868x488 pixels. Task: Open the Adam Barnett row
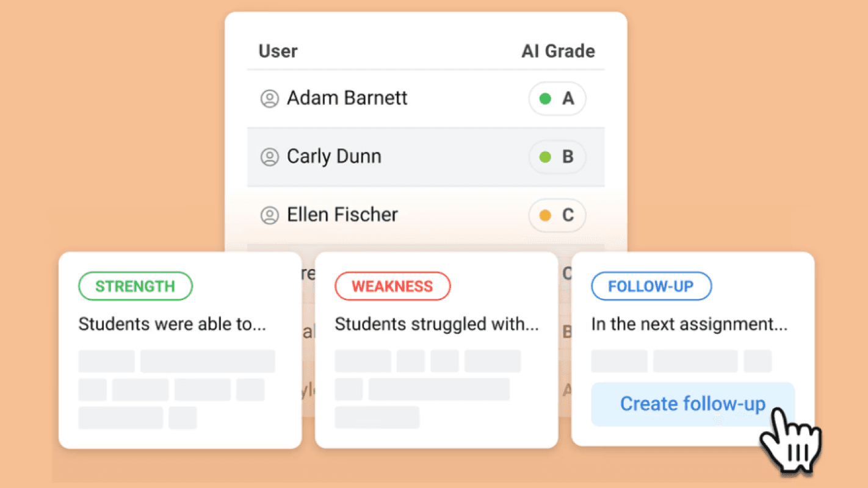(426, 99)
